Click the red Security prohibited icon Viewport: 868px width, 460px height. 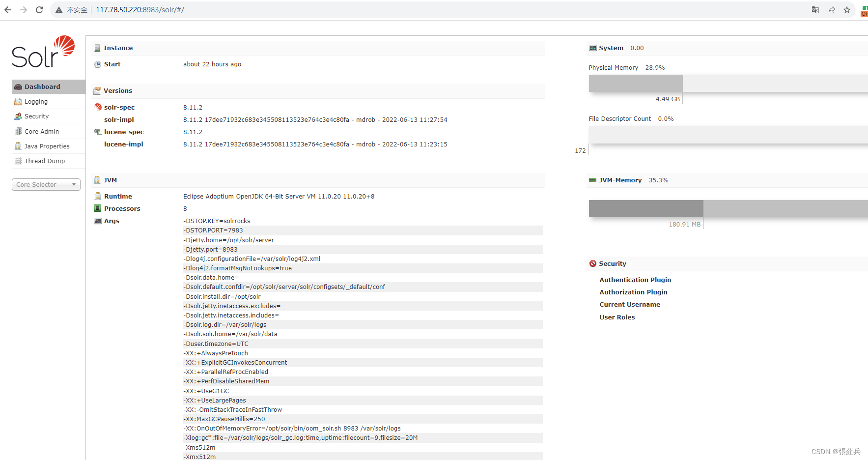pos(593,263)
